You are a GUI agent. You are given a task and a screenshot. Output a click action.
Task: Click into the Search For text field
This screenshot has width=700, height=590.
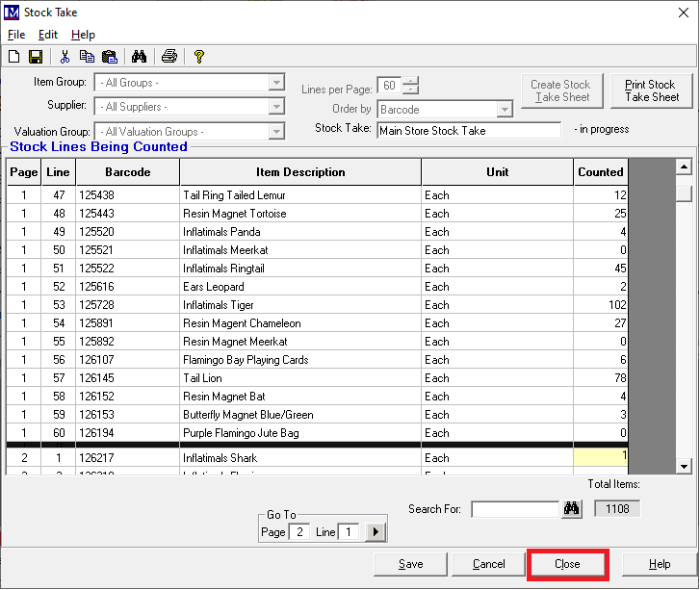pyautogui.click(x=514, y=508)
